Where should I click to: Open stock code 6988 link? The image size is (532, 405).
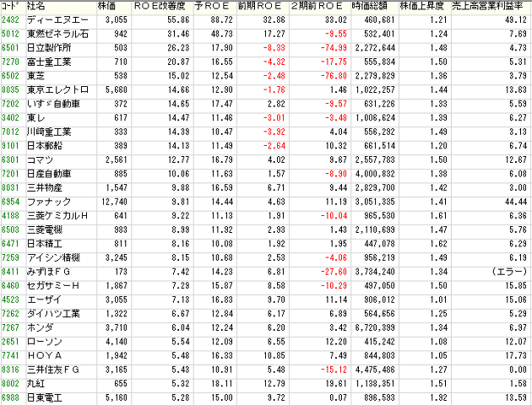10,397
